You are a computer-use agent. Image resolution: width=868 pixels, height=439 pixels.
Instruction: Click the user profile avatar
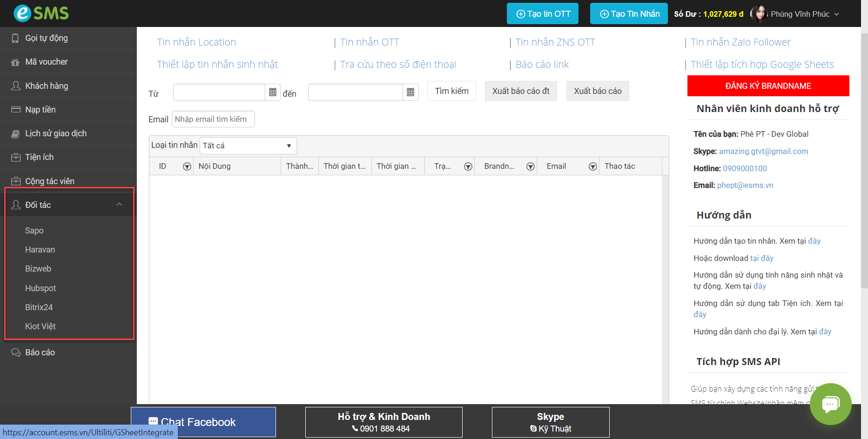[x=759, y=14]
